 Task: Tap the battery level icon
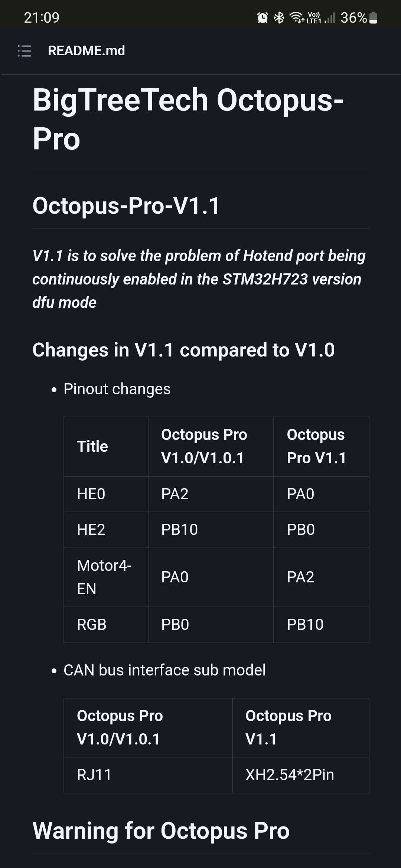372,17
